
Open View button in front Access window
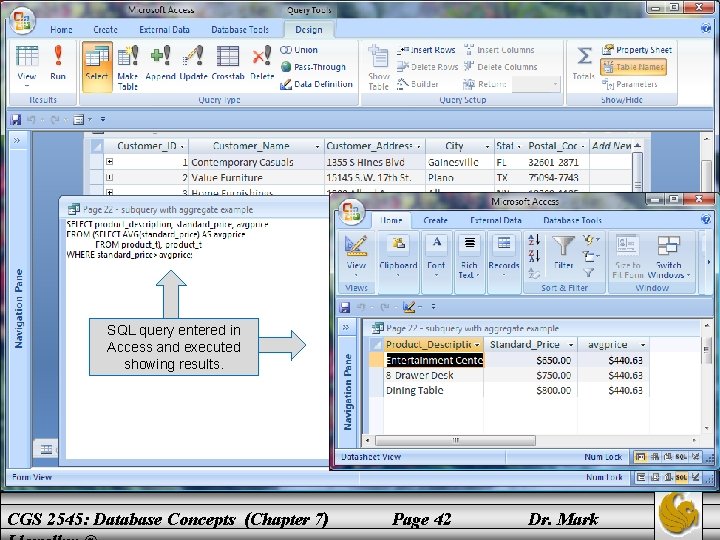tap(356, 256)
